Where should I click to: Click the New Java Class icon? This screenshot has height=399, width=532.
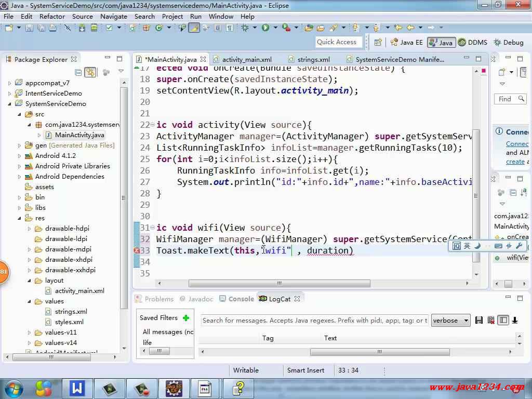[x=159, y=28]
